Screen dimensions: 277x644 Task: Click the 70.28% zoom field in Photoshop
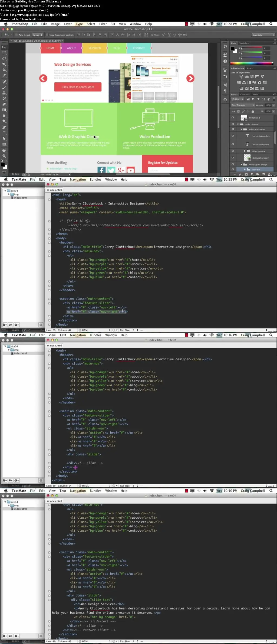tap(15, 175)
